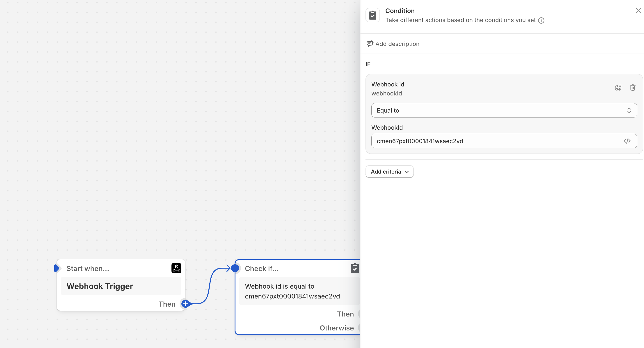644x348 pixels.
Task: Delete the Webhook id criterion
Action: pyautogui.click(x=633, y=87)
